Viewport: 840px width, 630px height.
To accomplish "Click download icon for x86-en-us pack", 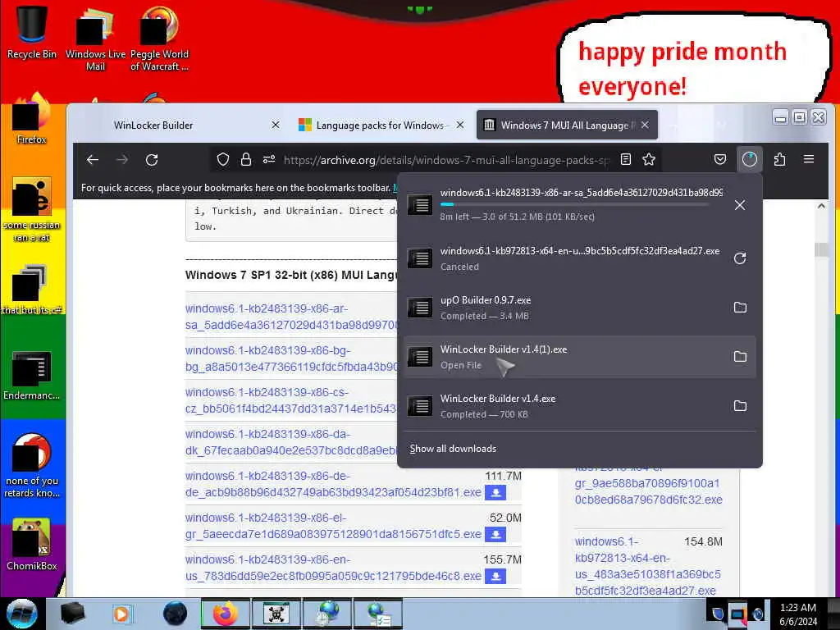I will pos(495,577).
